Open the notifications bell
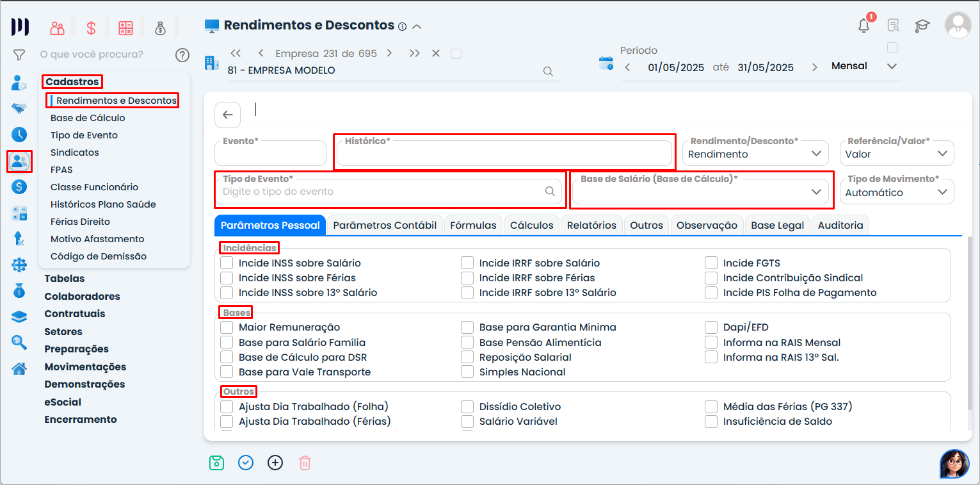The width and height of the screenshot is (980, 485). [x=864, y=26]
